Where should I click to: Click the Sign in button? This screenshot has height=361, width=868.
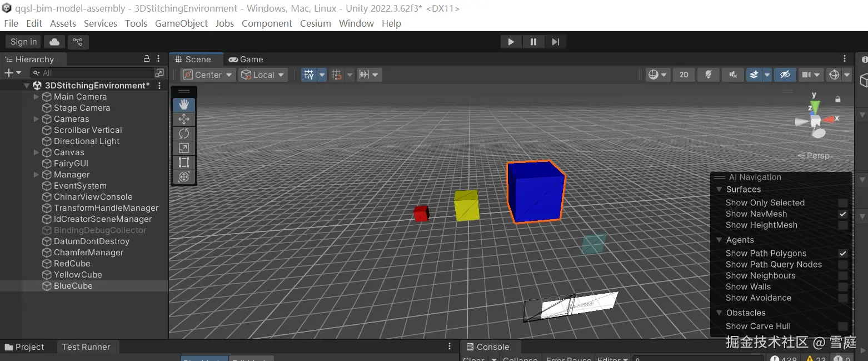(x=23, y=42)
